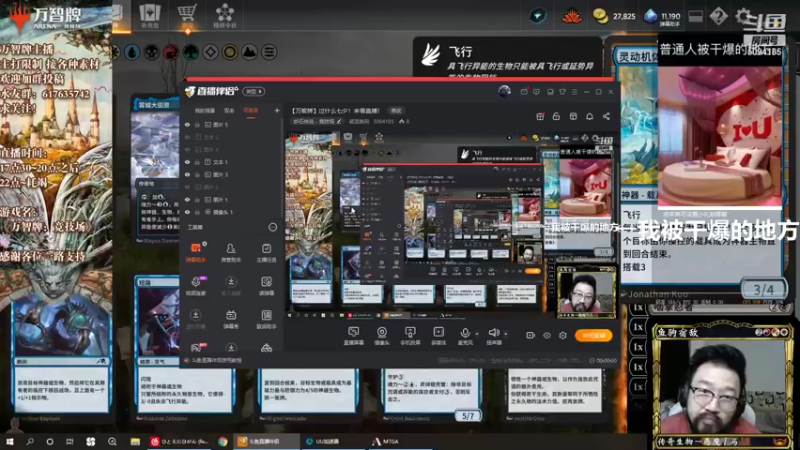Add a 直播屏幕 capture source
Screen dimensions: 800x450
click(354, 336)
